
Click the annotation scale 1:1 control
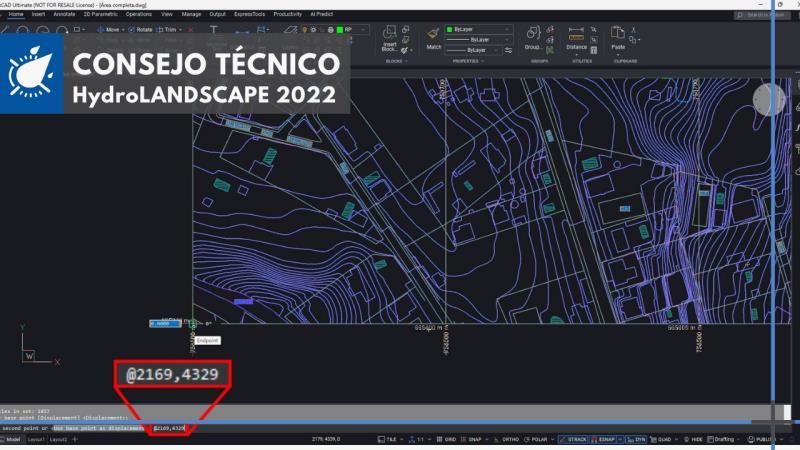pyautogui.click(x=416, y=439)
